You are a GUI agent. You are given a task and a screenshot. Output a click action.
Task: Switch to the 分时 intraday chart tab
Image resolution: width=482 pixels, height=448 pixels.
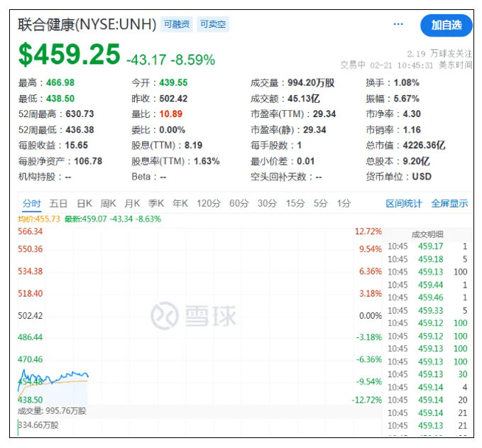tap(32, 204)
